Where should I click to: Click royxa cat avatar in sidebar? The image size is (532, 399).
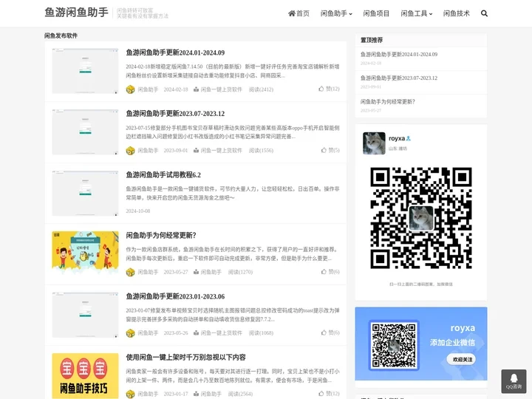[374, 143]
